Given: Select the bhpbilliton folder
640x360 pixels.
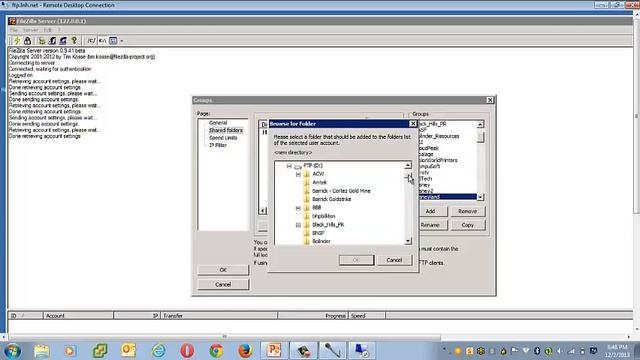Looking at the screenshot, I should 324,216.
